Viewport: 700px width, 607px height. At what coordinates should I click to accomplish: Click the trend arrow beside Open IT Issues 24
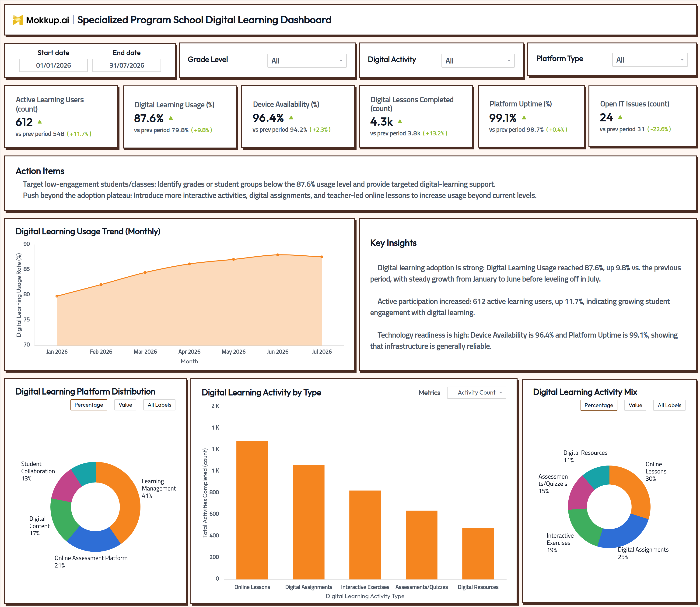[x=620, y=117]
